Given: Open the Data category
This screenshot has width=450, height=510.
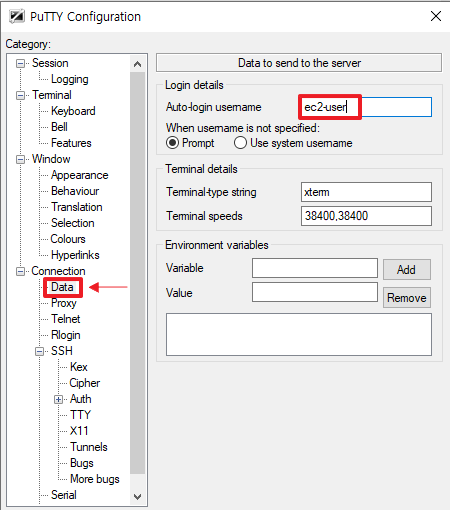Looking at the screenshot, I should [x=62, y=287].
